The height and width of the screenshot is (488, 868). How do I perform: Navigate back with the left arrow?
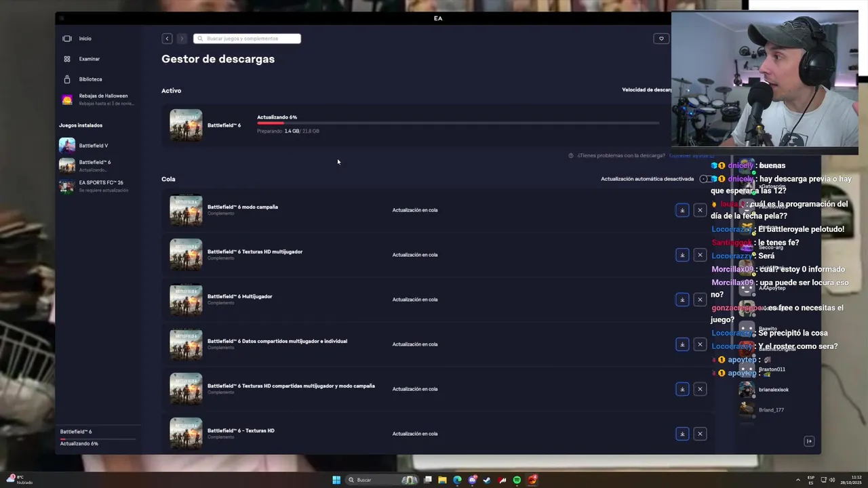(167, 39)
